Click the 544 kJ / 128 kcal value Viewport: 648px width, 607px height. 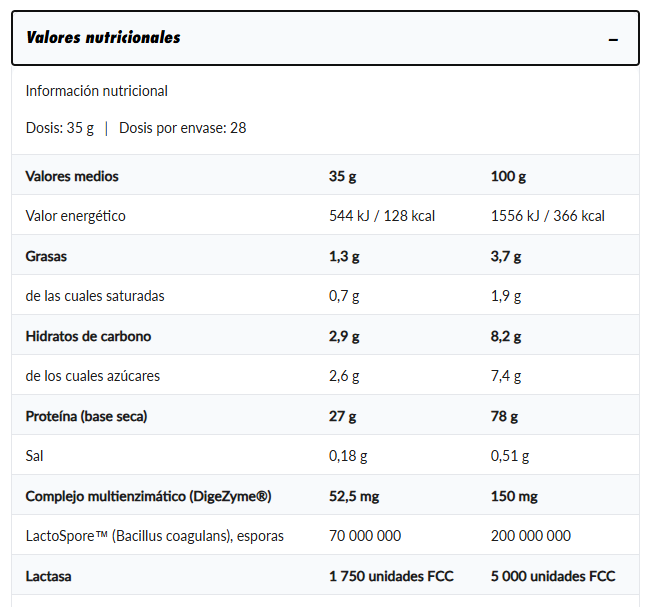(382, 216)
